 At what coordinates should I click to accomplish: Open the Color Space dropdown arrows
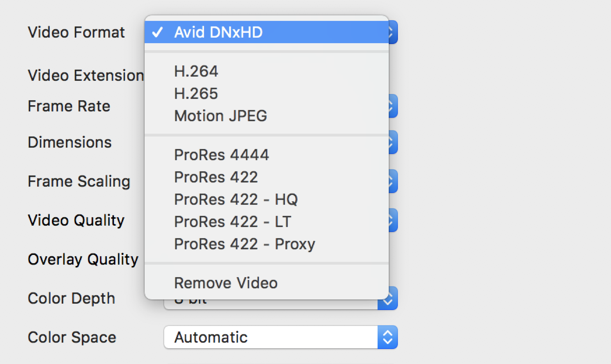[x=387, y=337]
